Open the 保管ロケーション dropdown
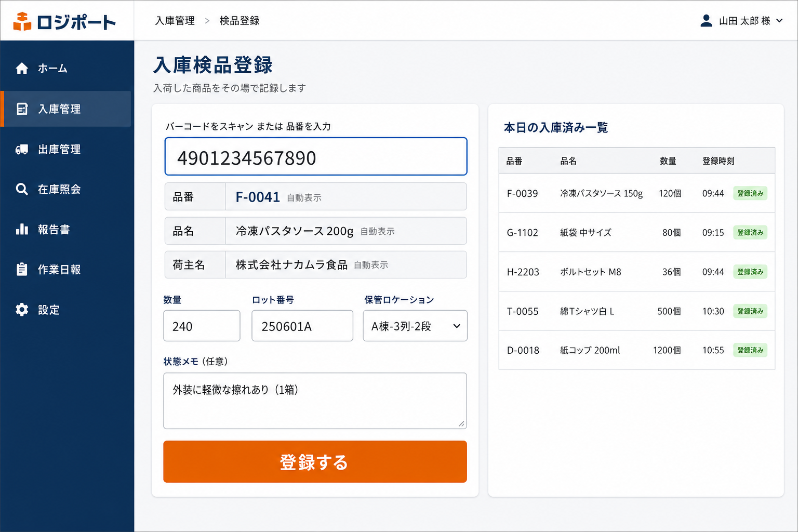798x532 pixels. [x=415, y=326]
